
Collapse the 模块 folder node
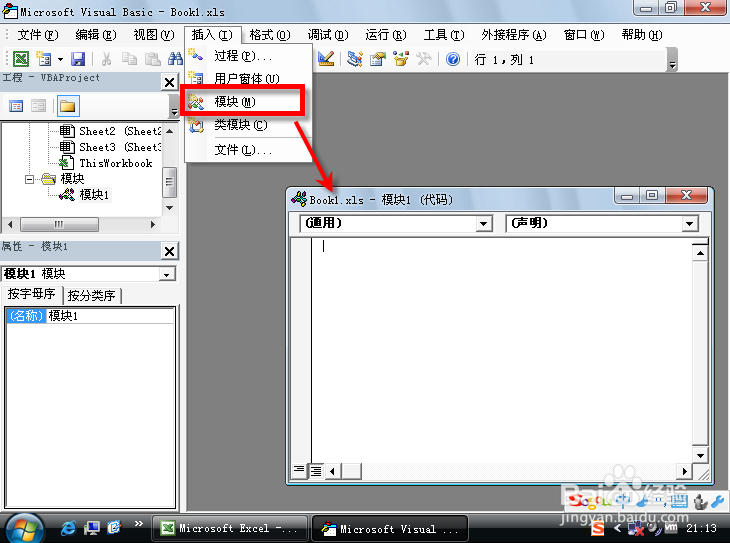click(29, 179)
